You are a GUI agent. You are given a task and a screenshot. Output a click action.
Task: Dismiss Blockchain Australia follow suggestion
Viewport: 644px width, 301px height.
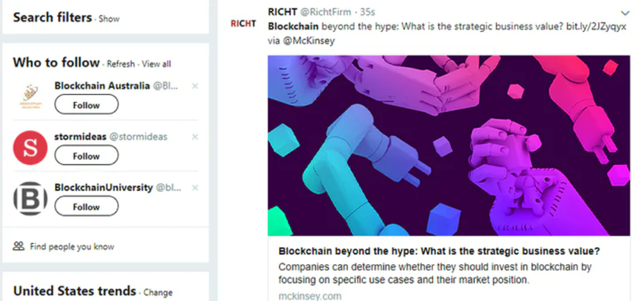[x=195, y=86]
